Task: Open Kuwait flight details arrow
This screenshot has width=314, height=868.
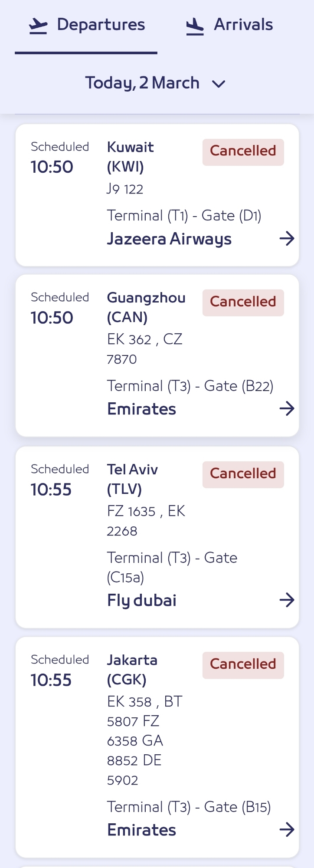Action: coord(287,238)
